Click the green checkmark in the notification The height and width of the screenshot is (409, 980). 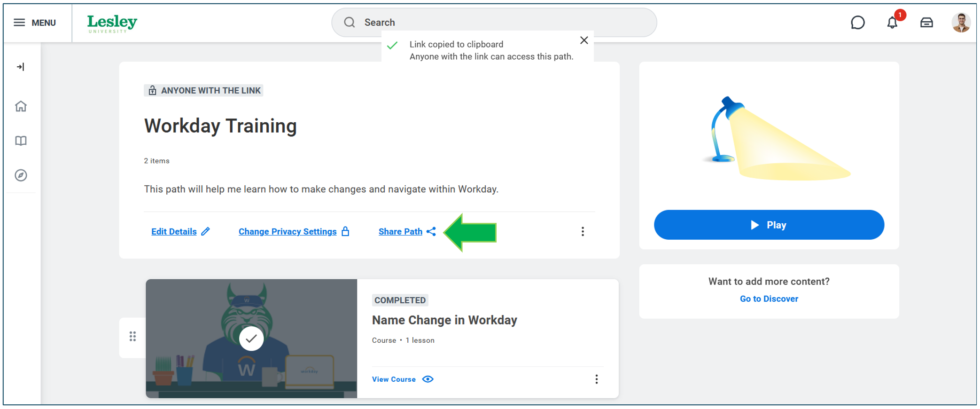(x=392, y=45)
